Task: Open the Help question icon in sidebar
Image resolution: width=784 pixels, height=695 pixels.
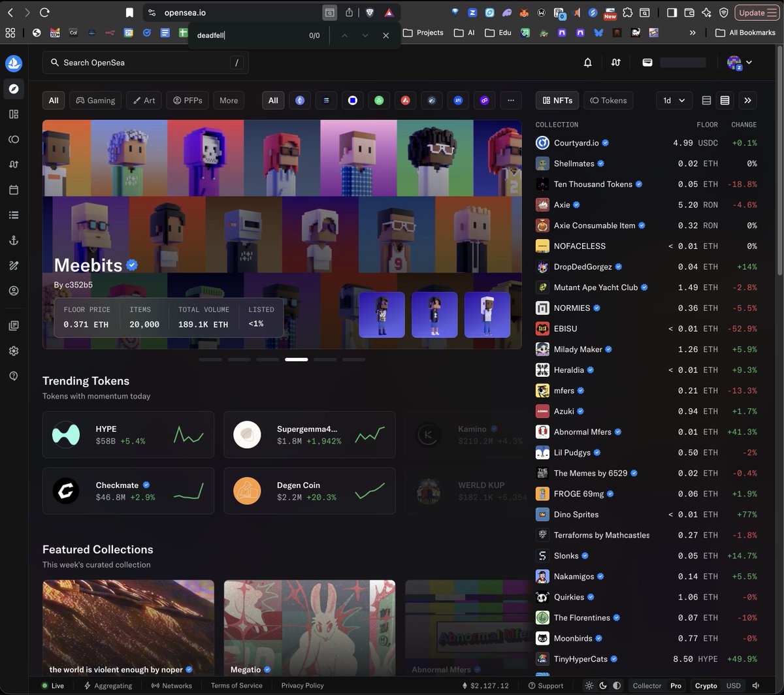Action: (x=14, y=376)
